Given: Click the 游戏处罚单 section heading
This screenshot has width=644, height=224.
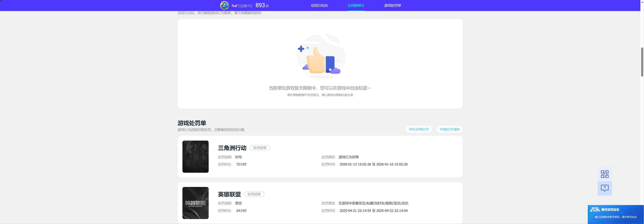Looking at the screenshot, I should 192,123.
